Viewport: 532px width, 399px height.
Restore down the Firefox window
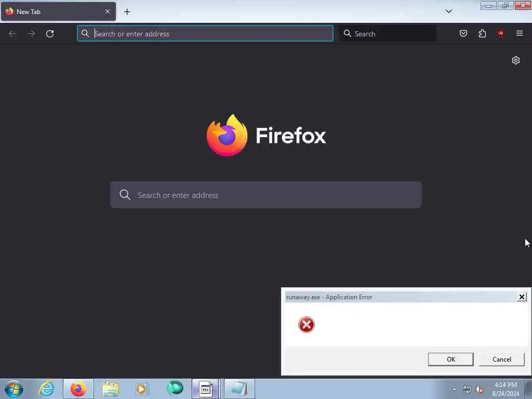(x=505, y=6)
